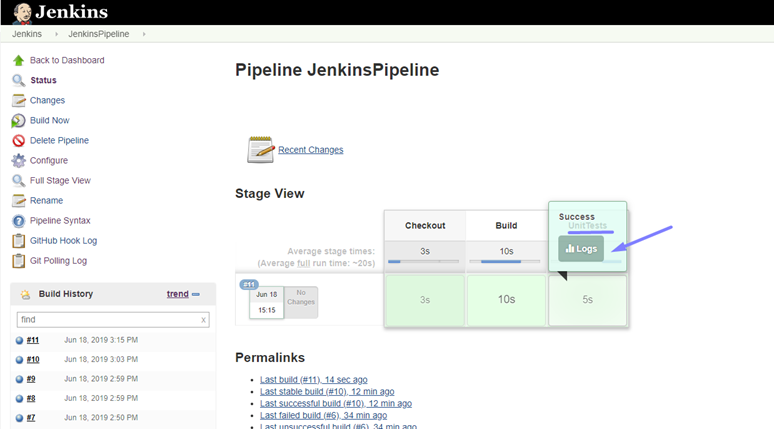Click the Jenkins title text in header
Viewport: 774px width, 429px height.
[x=72, y=12]
